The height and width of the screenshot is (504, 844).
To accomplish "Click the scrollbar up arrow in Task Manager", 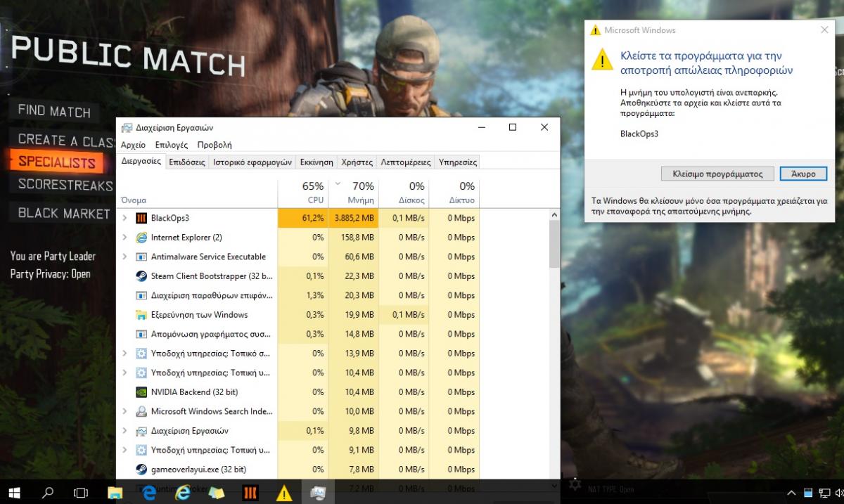I will coord(554,214).
